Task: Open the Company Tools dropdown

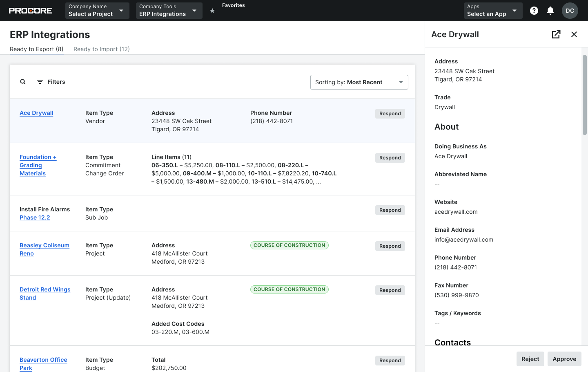Action: [x=169, y=11]
